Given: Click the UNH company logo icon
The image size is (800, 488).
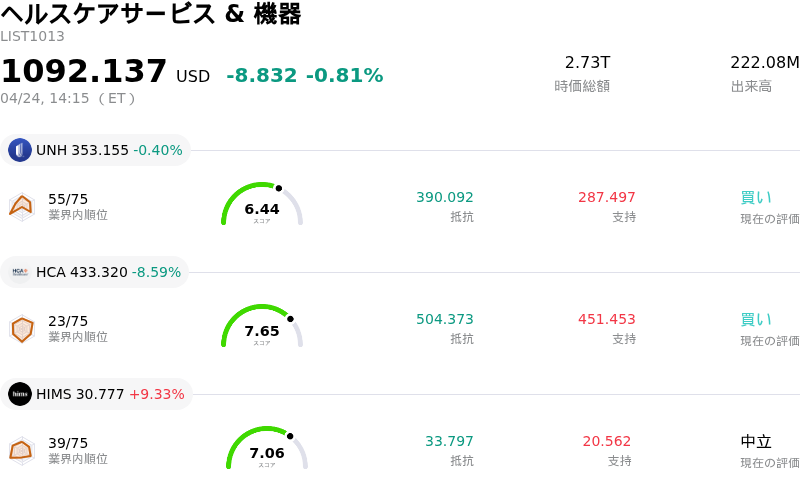Looking at the screenshot, I should pos(20,150).
